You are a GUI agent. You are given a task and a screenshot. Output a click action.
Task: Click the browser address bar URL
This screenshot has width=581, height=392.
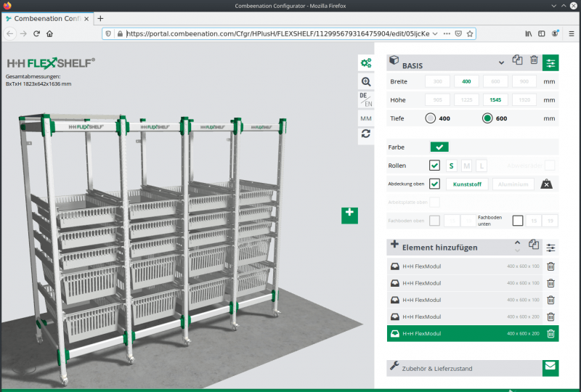pos(278,33)
